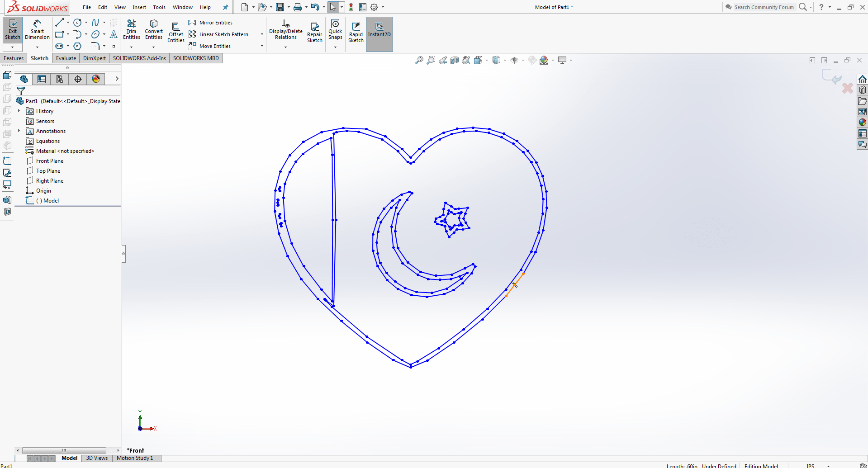Activate the Sketch Fillet tool

coord(95,46)
